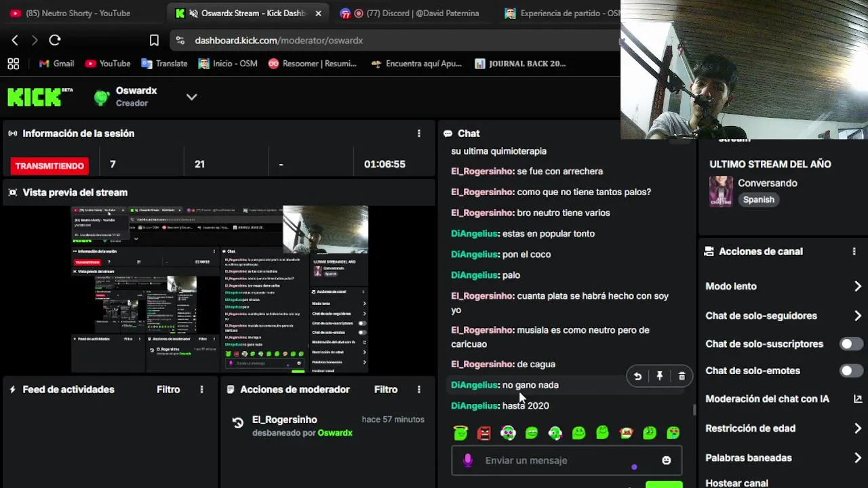Image resolution: width=868 pixels, height=488 pixels.
Task: Select the first green emote with the halo
Action: tap(460, 432)
